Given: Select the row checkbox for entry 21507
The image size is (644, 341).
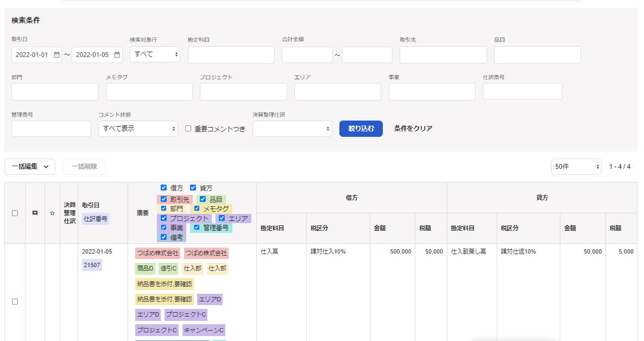Looking at the screenshot, I should point(15,301).
